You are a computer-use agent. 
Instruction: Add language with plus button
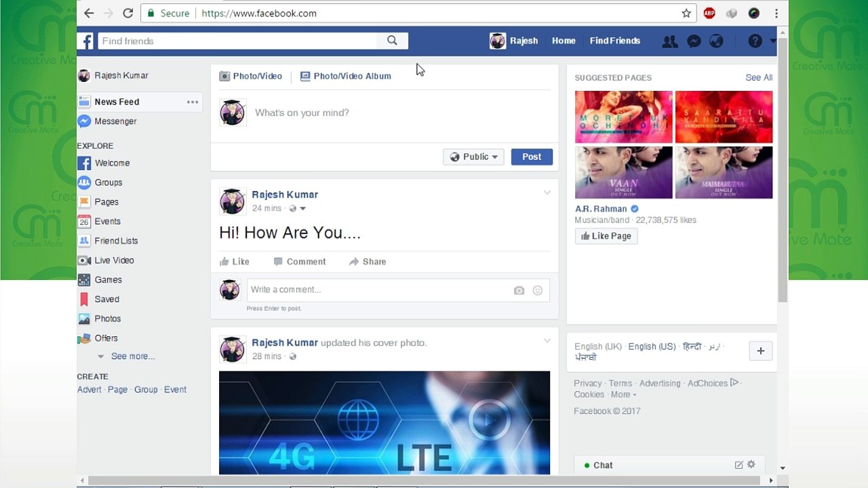coord(761,351)
